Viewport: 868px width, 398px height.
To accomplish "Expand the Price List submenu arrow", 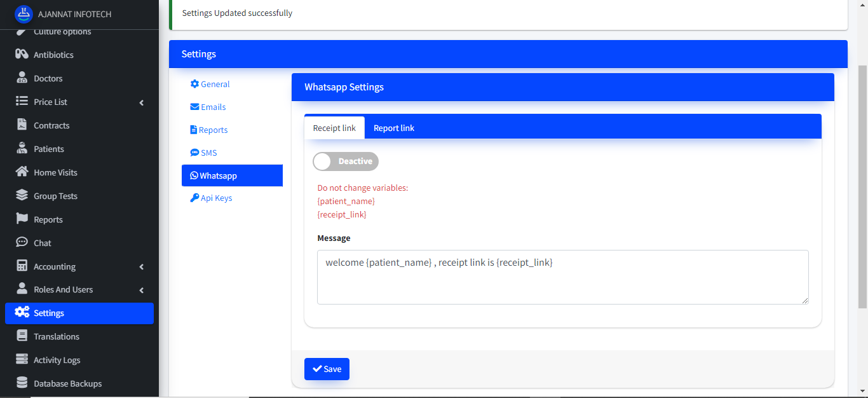I will click(142, 102).
